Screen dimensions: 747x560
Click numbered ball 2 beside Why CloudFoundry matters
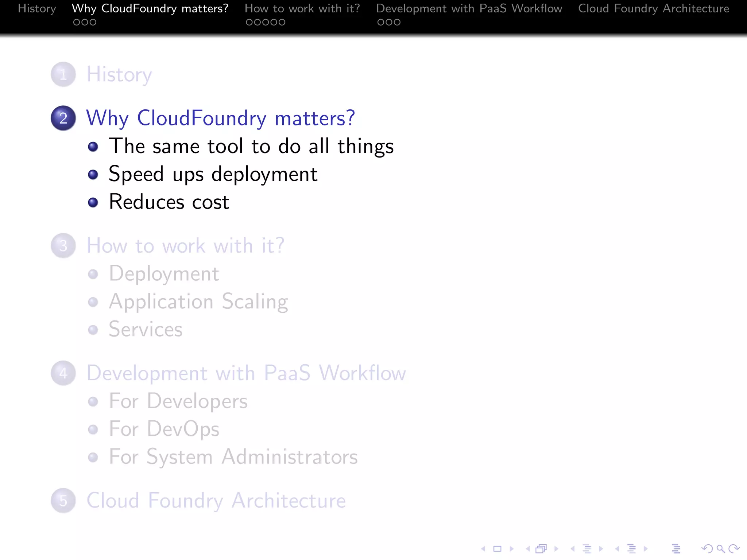coord(63,118)
